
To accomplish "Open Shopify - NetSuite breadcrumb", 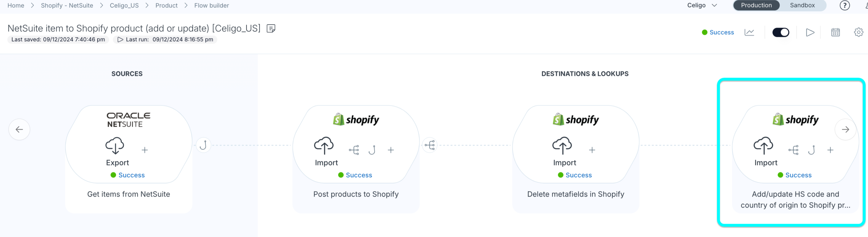I will (67, 5).
